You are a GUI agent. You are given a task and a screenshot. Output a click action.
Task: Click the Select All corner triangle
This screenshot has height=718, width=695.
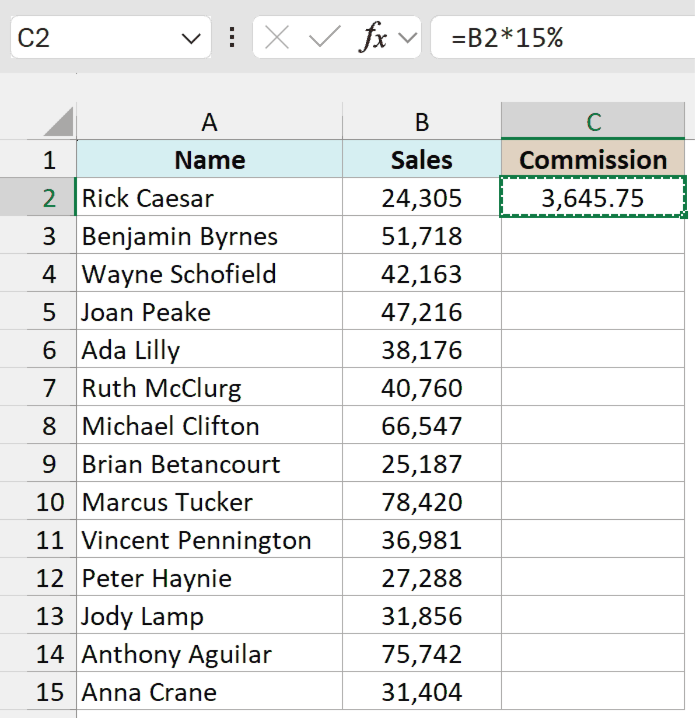click(x=58, y=121)
